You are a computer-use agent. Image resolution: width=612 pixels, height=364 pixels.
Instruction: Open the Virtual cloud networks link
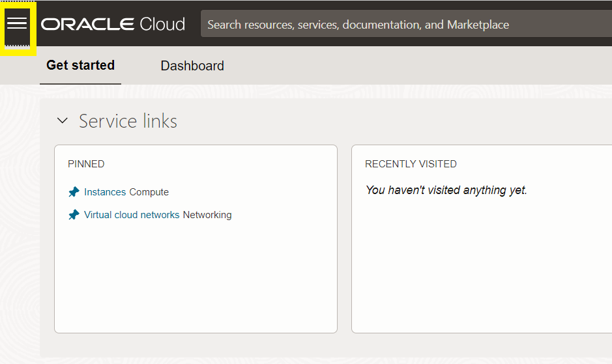click(132, 215)
